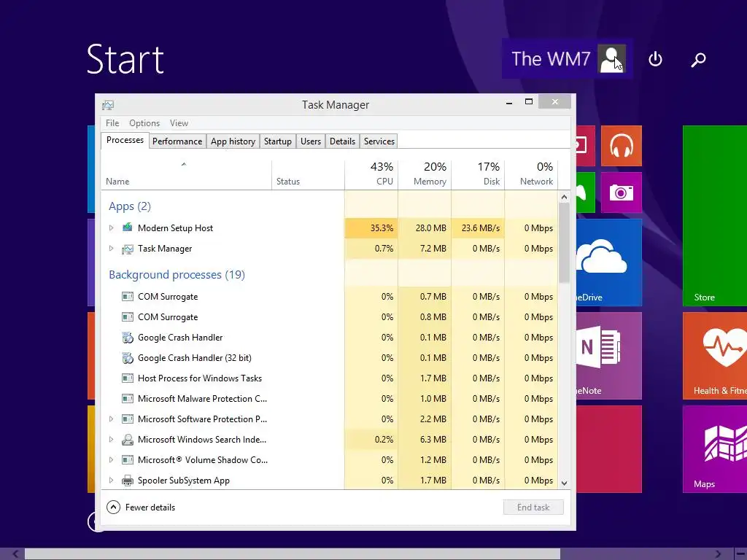Switch to the Users tab
This screenshot has height=560, width=747.
tap(311, 141)
